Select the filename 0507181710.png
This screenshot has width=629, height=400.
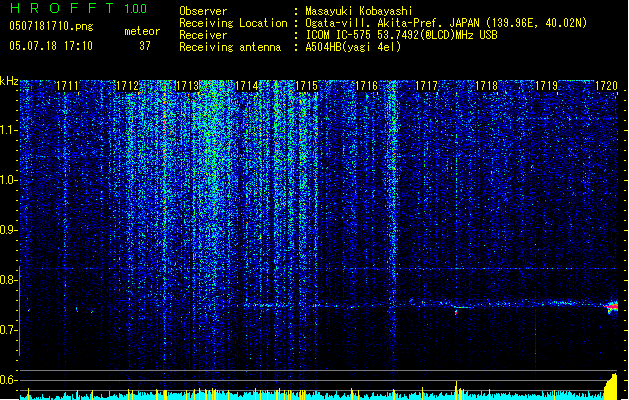tap(51, 26)
